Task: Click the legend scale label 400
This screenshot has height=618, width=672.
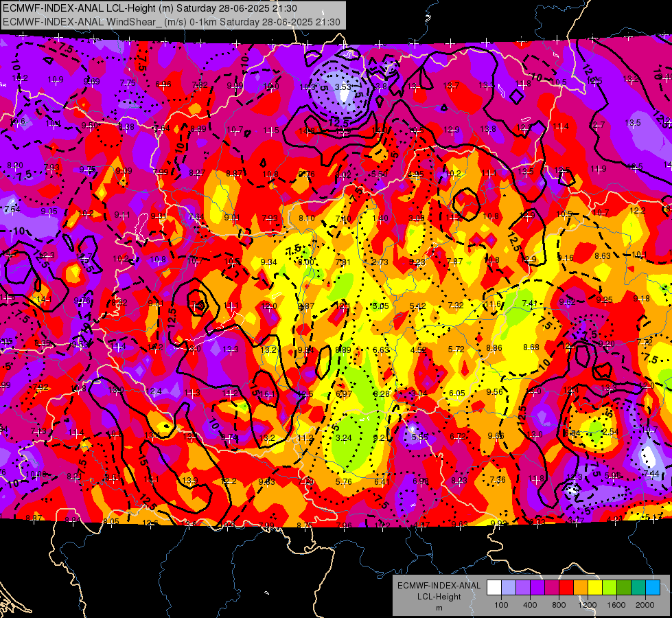Action: pyautogui.click(x=530, y=605)
